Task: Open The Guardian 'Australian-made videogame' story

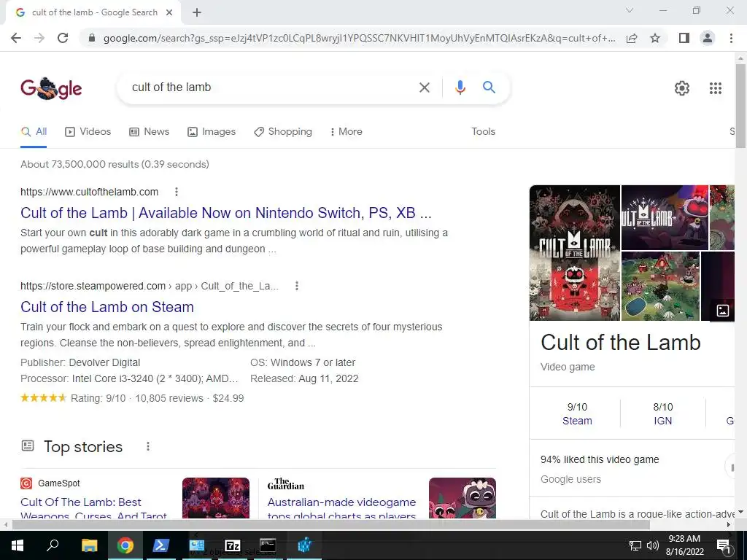Action: (x=341, y=508)
